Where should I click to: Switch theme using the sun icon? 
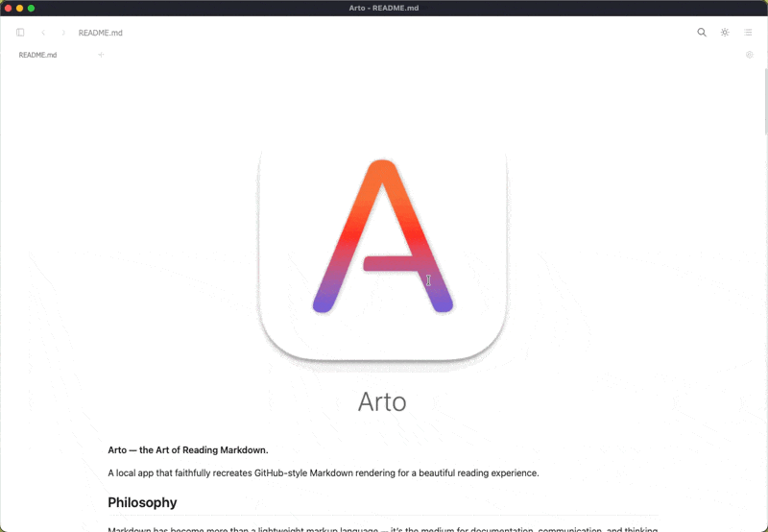725,33
